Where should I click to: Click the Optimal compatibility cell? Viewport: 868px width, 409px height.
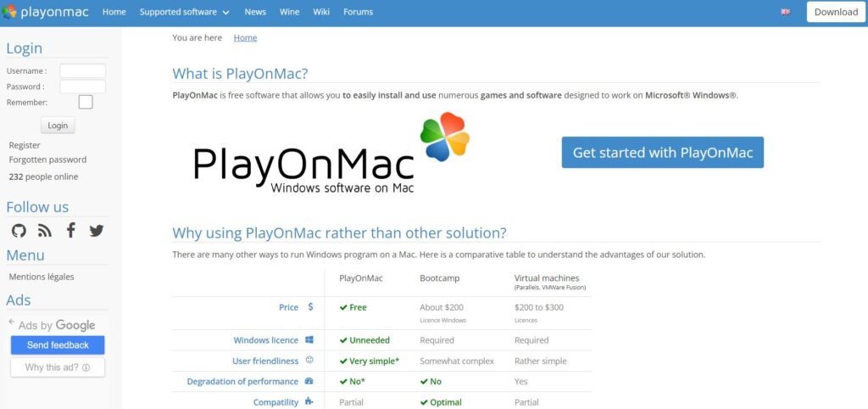coord(441,402)
